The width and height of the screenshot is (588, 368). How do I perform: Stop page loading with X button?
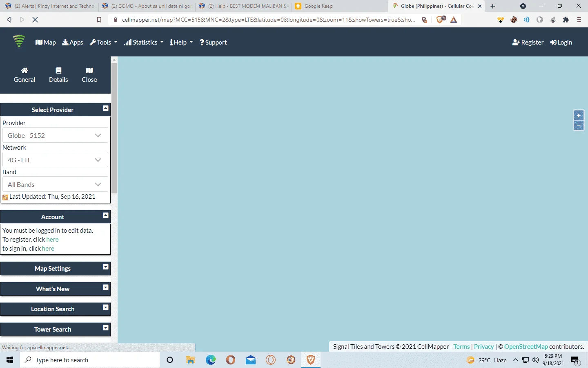click(35, 20)
